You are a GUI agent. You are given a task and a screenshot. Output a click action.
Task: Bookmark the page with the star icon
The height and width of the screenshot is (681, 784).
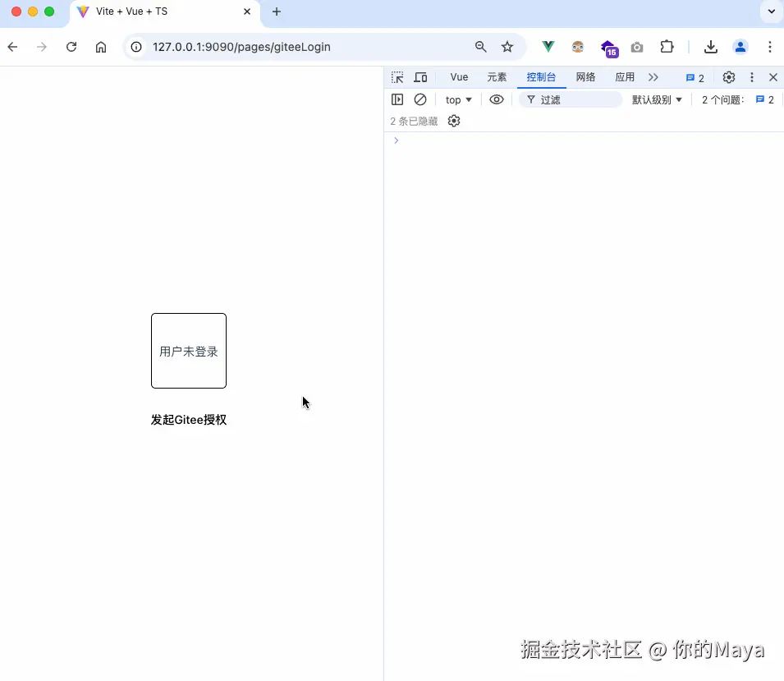click(507, 47)
